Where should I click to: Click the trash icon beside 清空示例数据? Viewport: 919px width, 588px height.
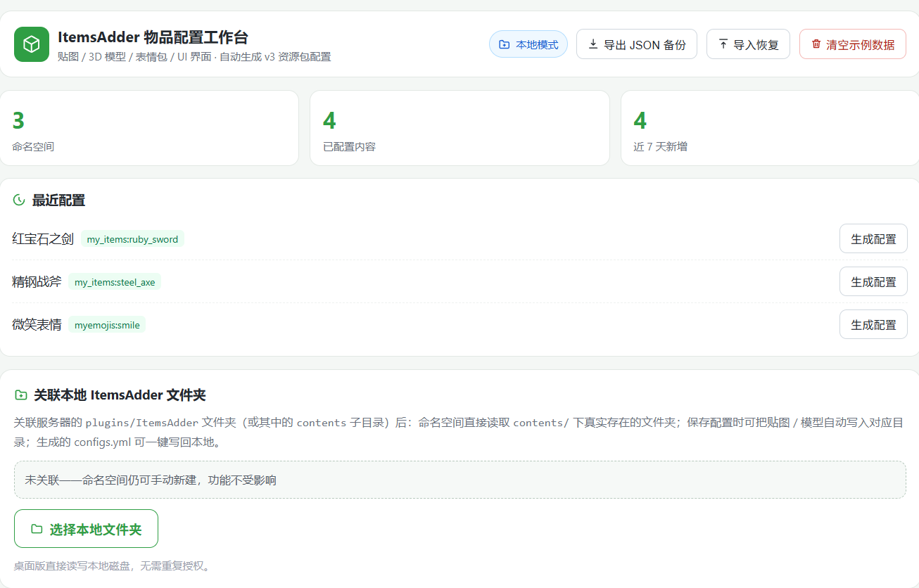coord(816,44)
